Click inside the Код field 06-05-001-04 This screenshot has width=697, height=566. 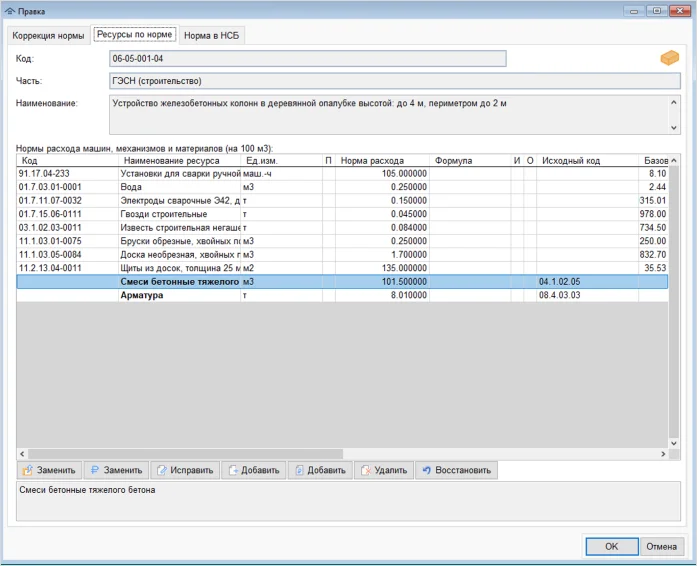coord(307,59)
